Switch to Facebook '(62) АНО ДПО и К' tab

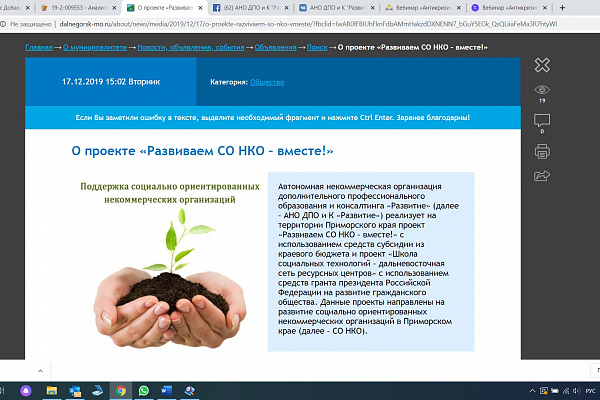pyautogui.click(x=251, y=8)
